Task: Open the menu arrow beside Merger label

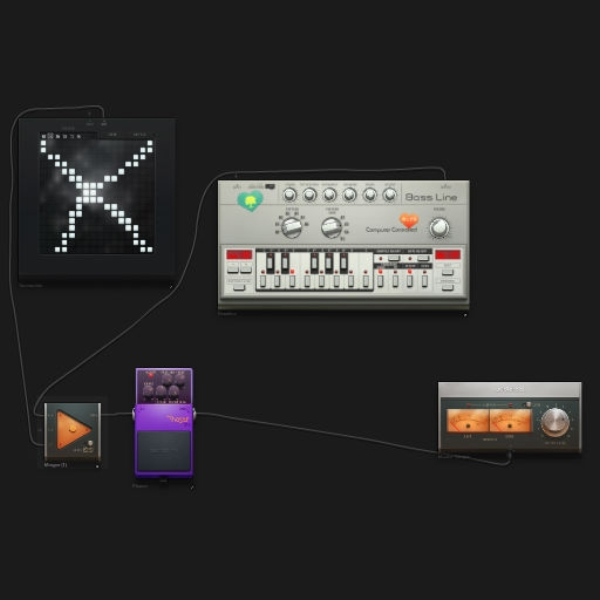Action: coord(97,466)
